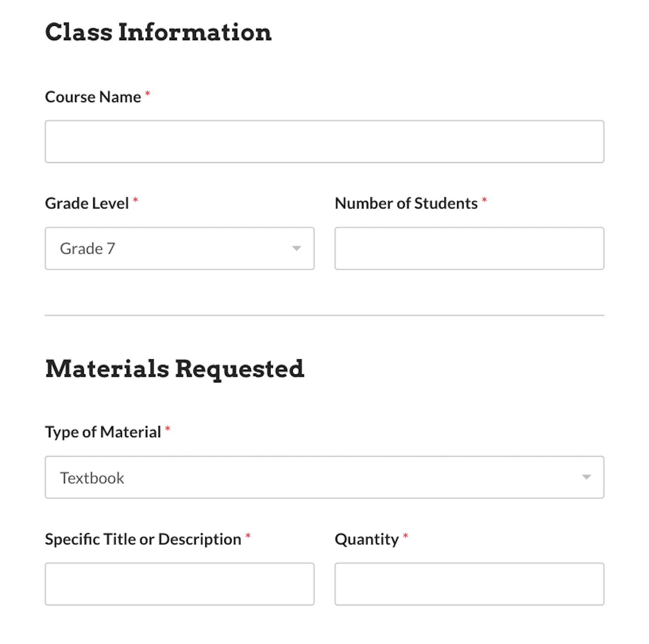This screenshot has width=649, height=644.
Task: Click the required asterisk next to Quantity
Action: click(x=405, y=536)
